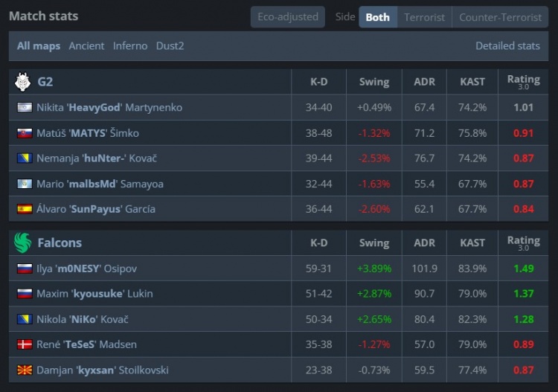Image resolution: width=558 pixels, height=392 pixels.
Task: Click malbsMd's Guatemala flag icon
Action: point(25,184)
